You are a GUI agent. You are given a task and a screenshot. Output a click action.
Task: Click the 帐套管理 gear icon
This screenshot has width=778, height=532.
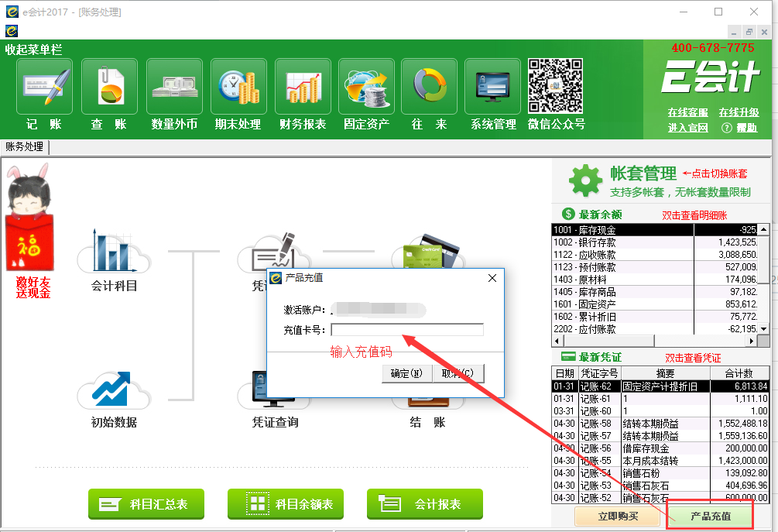pyautogui.click(x=585, y=180)
